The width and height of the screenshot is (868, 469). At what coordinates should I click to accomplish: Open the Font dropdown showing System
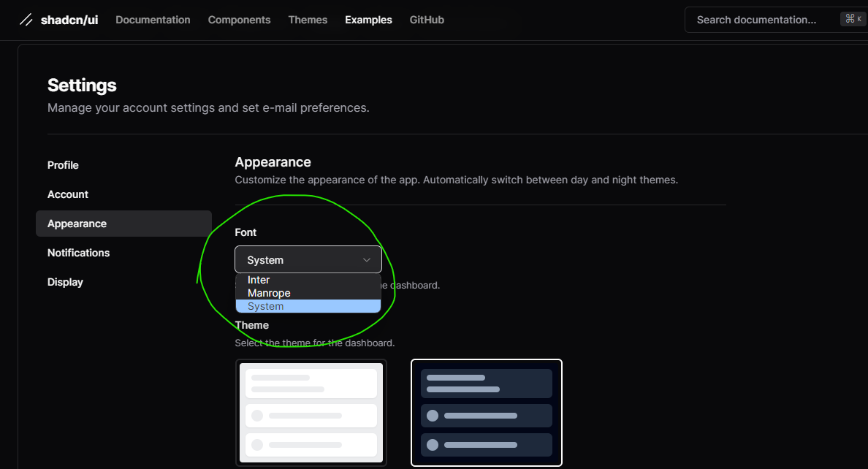[x=308, y=259]
